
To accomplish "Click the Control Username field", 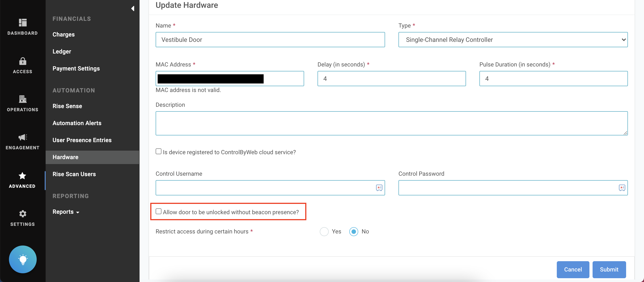I will pos(270,188).
